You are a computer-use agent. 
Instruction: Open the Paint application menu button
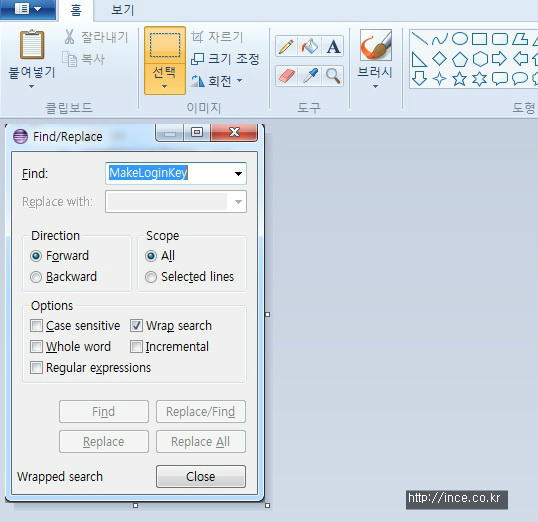[28, 9]
